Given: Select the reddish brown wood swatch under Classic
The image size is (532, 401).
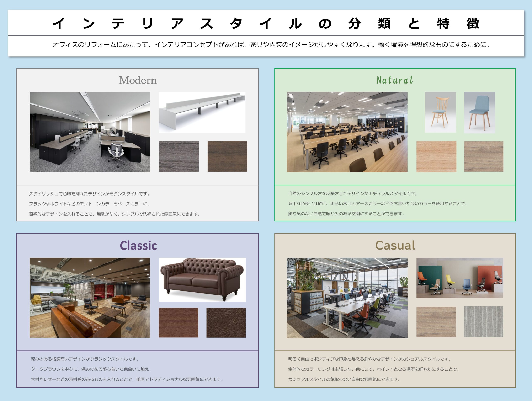Looking at the screenshot, I should point(179,322).
